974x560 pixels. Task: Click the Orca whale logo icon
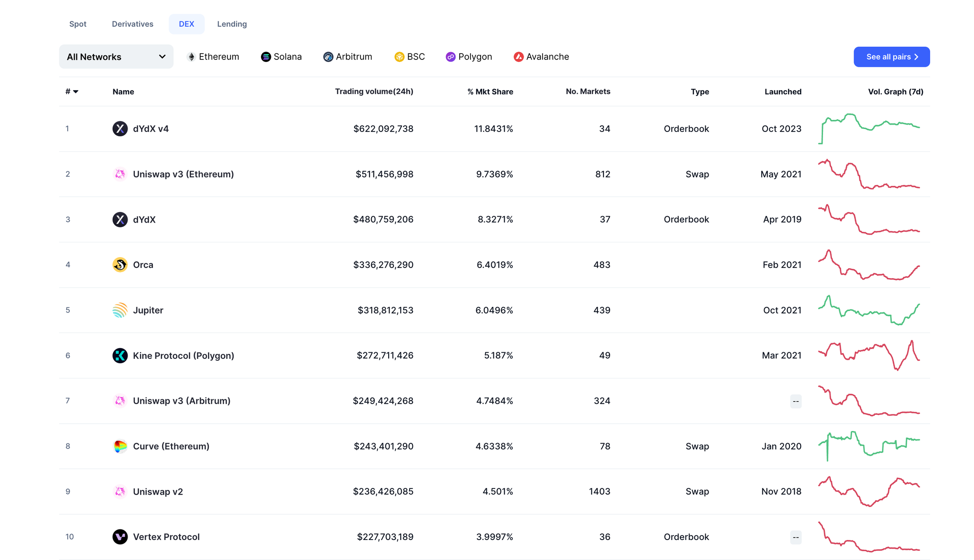(120, 264)
